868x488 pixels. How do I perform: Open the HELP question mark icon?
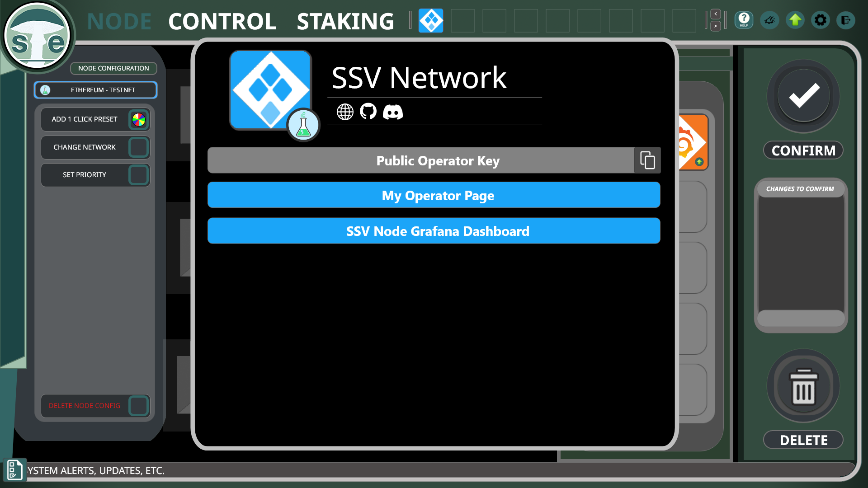744,20
